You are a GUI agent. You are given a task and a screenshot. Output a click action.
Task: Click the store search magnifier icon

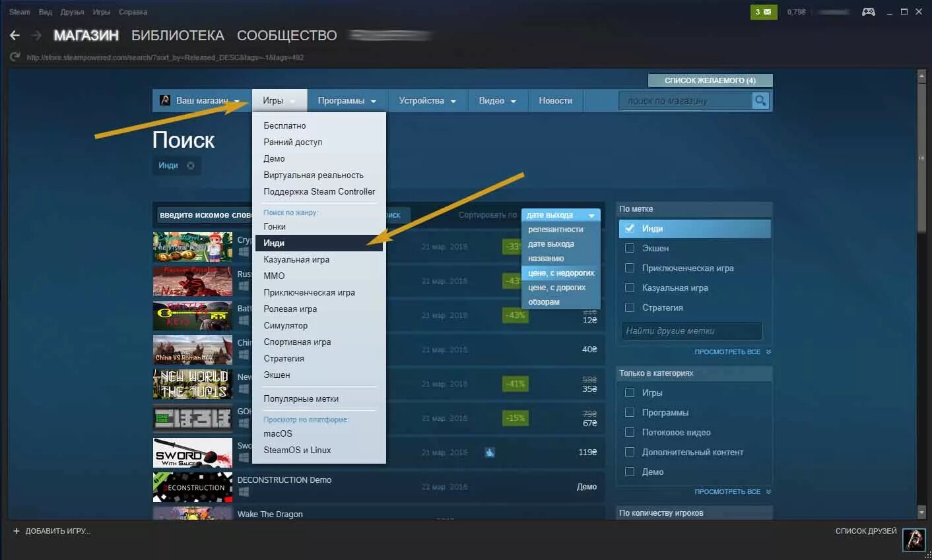(760, 100)
